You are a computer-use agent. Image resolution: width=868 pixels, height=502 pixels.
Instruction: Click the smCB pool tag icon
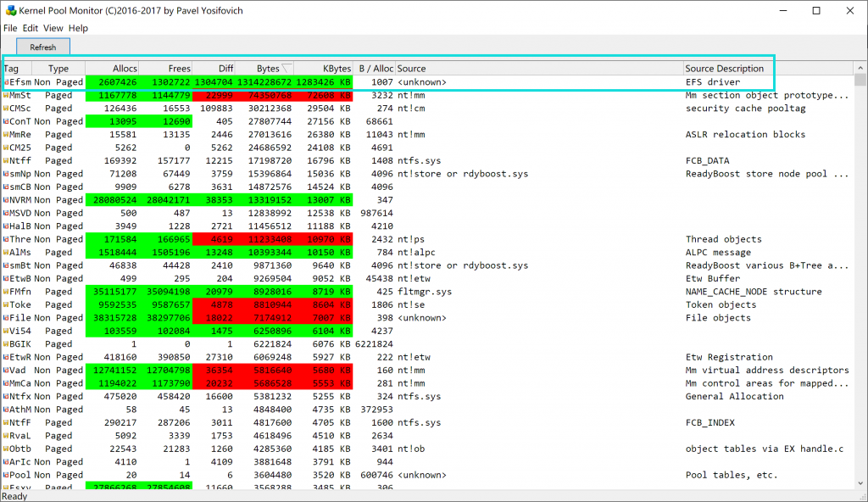pyautogui.click(x=6, y=187)
